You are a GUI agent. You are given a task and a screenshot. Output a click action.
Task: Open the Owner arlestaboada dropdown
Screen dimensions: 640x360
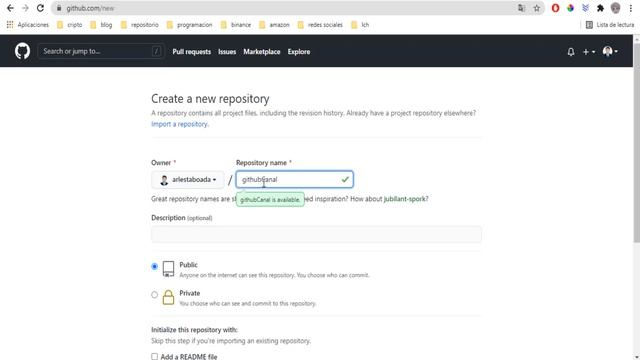pos(188,180)
